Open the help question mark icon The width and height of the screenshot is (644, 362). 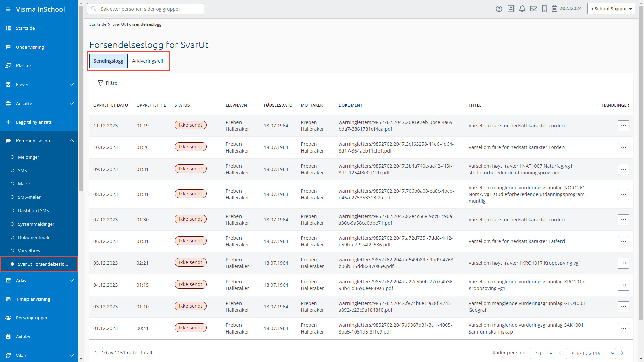[x=499, y=9]
